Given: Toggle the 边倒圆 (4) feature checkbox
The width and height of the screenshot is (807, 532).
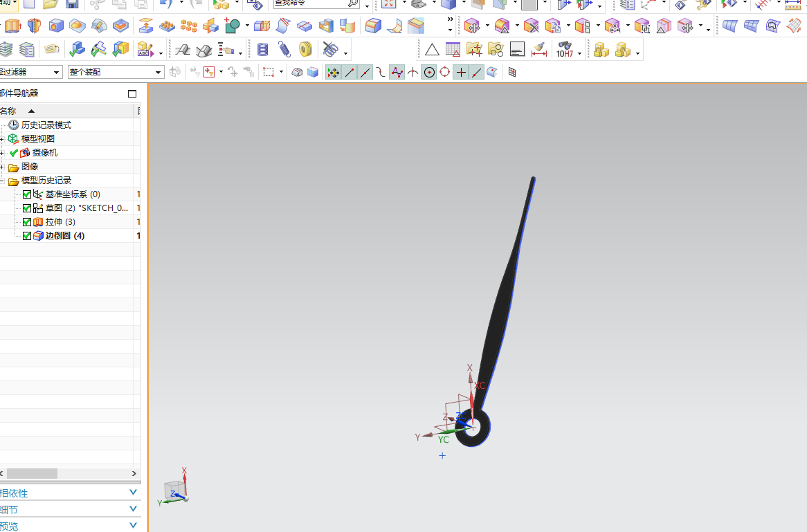Looking at the screenshot, I should (x=27, y=236).
